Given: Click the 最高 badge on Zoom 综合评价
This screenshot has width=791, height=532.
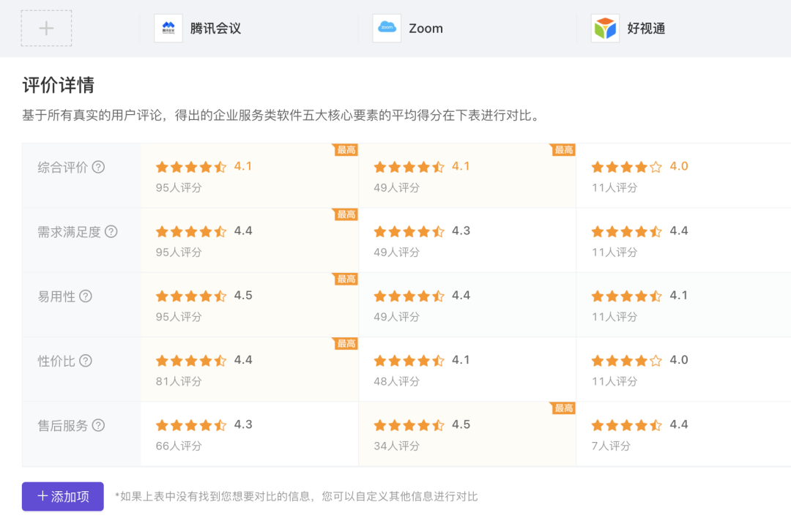Looking at the screenshot, I should click(x=563, y=150).
